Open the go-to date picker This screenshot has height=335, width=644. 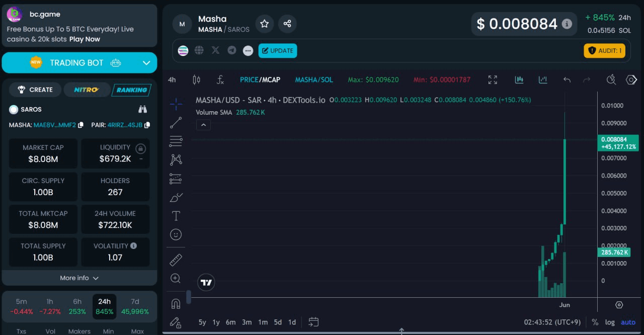(313, 322)
